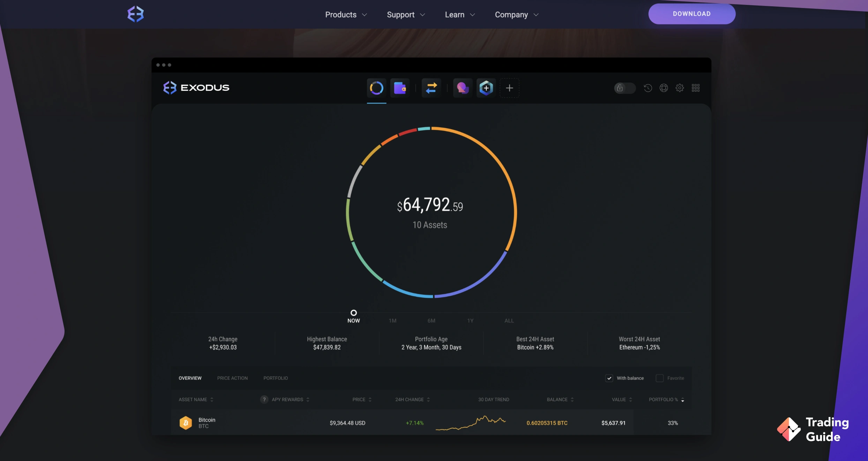Click the purple segment of portfolio ring
868x461 pixels.
coord(478,281)
